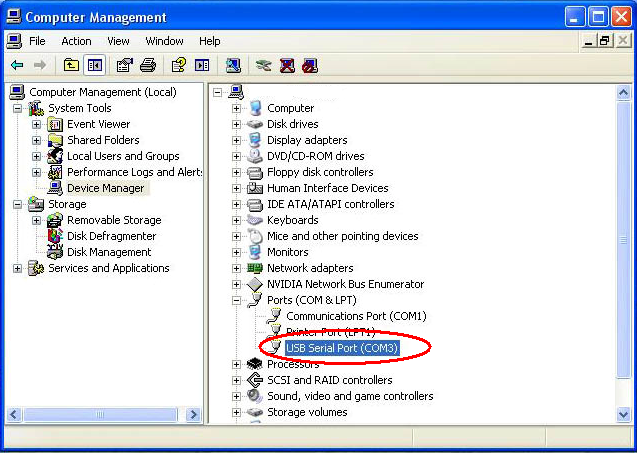Open the Help menu

tap(210, 41)
